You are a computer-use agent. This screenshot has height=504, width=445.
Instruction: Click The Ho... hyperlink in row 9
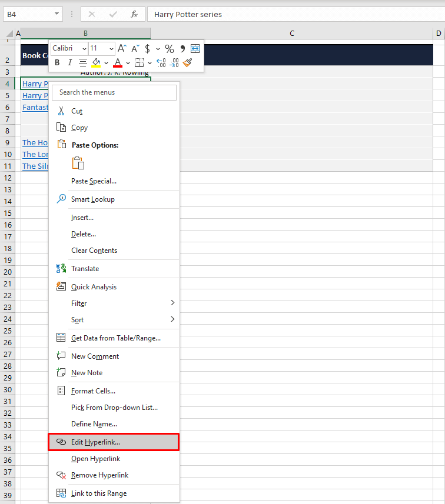point(35,142)
